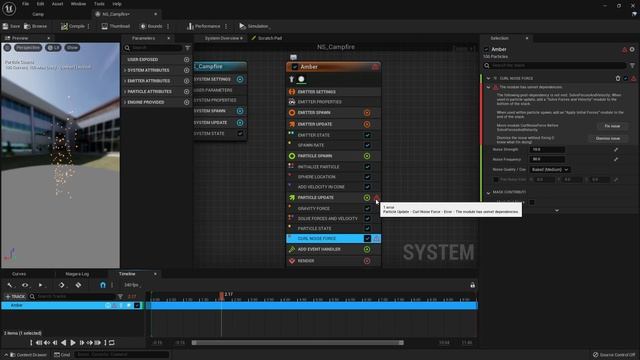
Task: Click the Emitter Spawn add-module plus icon
Action: pyautogui.click(x=367, y=113)
